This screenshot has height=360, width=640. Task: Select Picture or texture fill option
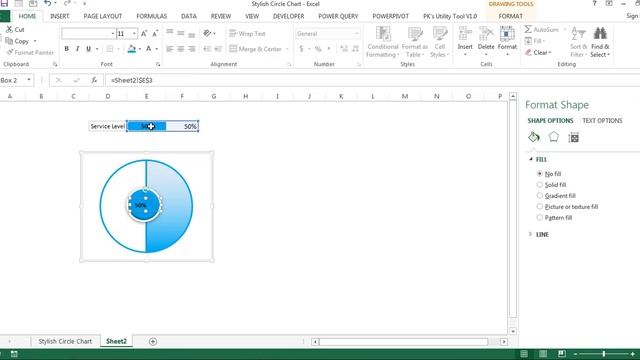pyautogui.click(x=540, y=207)
